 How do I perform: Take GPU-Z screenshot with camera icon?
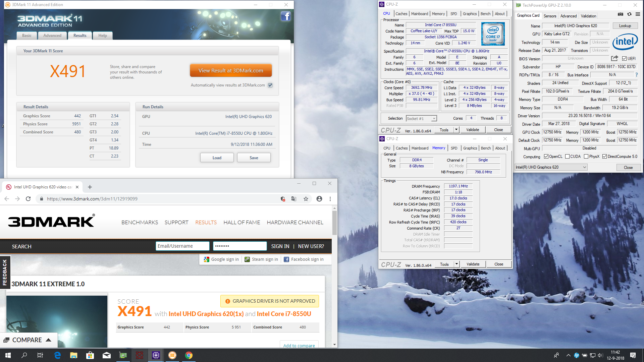point(621,14)
